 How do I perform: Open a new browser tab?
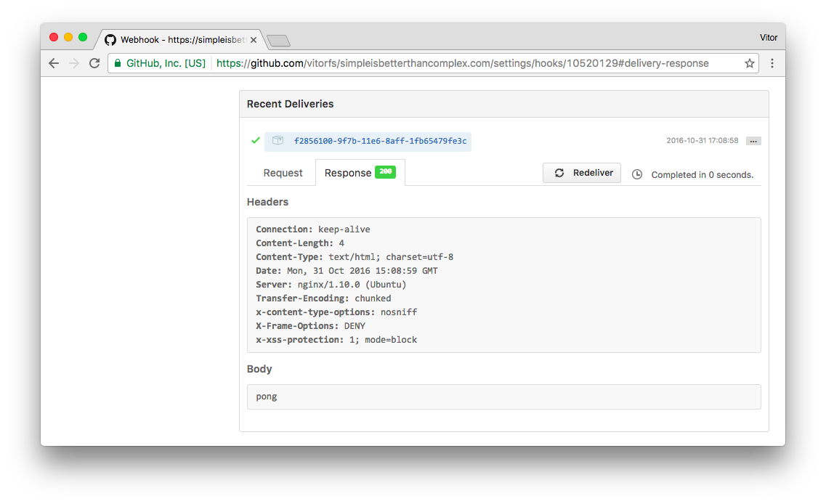click(x=278, y=41)
